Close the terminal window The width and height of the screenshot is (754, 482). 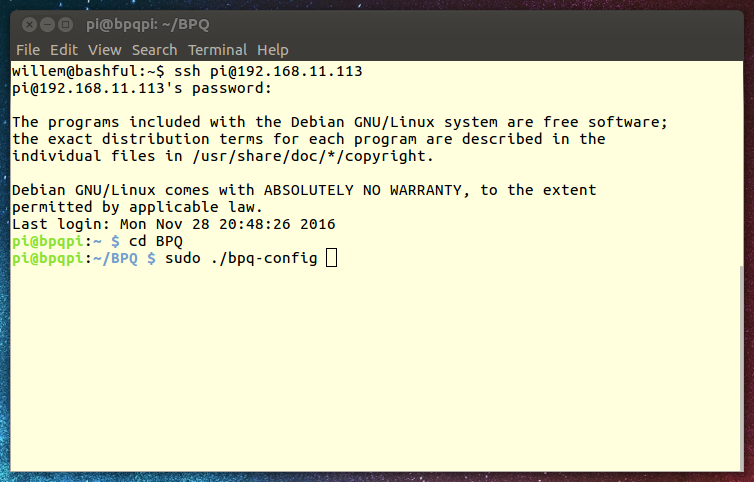[29, 24]
